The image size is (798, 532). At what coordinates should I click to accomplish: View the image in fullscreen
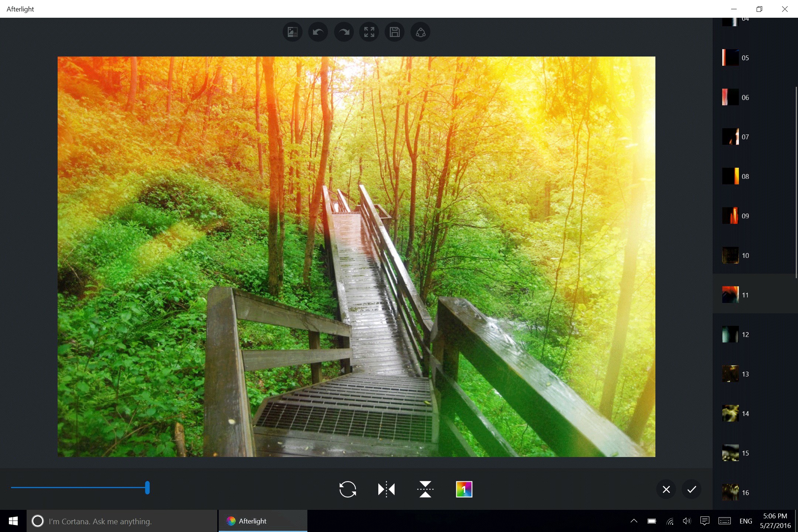click(369, 32)
